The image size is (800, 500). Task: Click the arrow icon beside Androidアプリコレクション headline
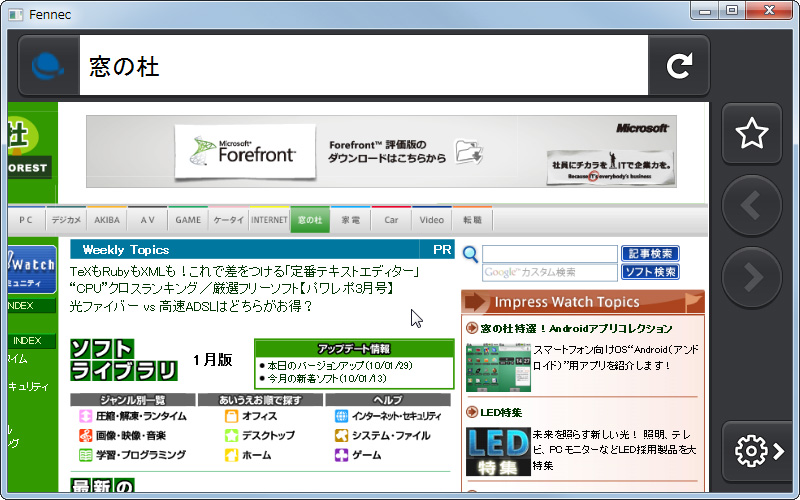coord(472,328)
